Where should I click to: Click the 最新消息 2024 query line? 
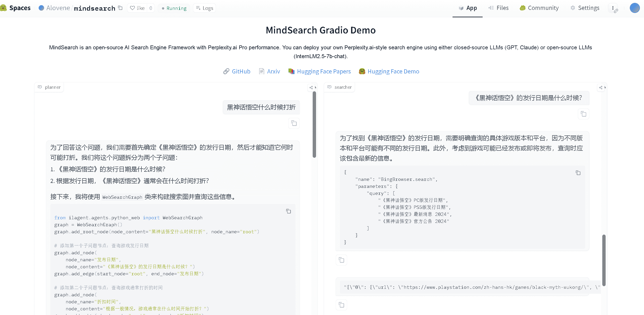point(415,214)
